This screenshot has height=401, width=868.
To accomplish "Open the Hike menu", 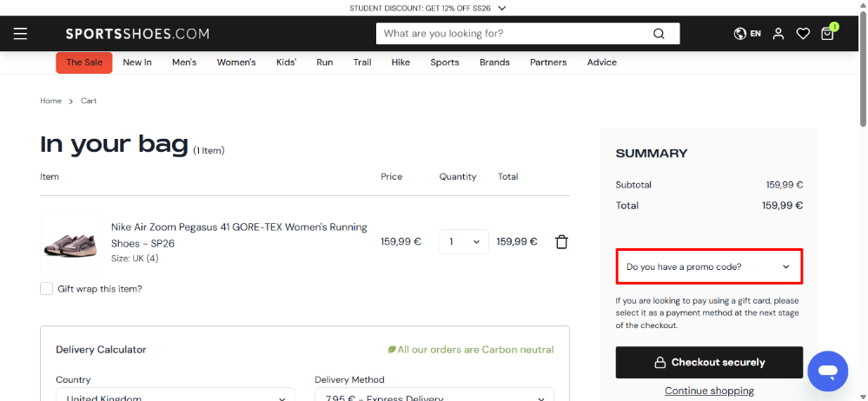I will pyautogui.click(x=401, y=62).
